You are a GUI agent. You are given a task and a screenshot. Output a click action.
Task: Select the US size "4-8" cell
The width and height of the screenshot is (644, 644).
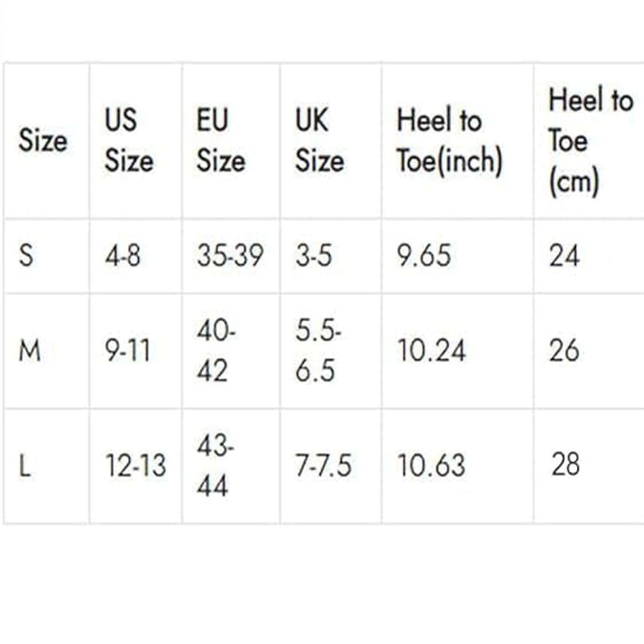pyautogui.click(x=123, y=255)
